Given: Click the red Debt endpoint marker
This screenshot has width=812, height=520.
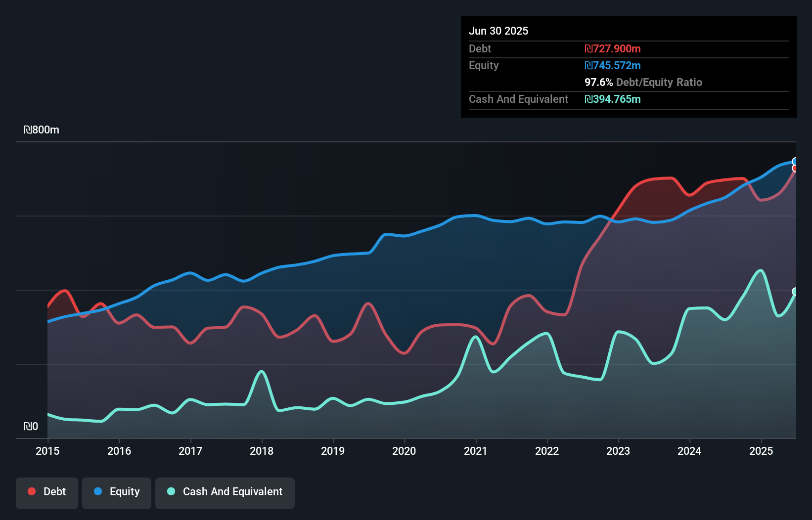Looking at the screenshot, I should (x=795, y=169).
